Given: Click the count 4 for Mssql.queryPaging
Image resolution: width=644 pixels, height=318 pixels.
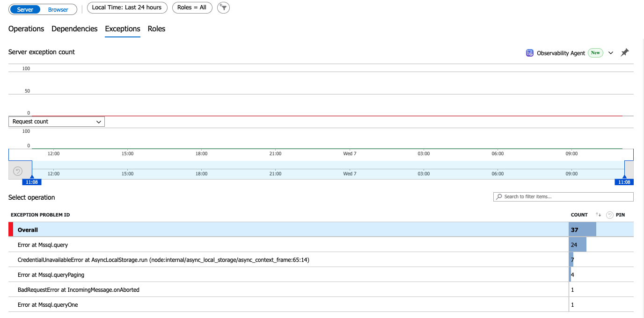Looking at the screenshot, I should click(x=572, y=275).
